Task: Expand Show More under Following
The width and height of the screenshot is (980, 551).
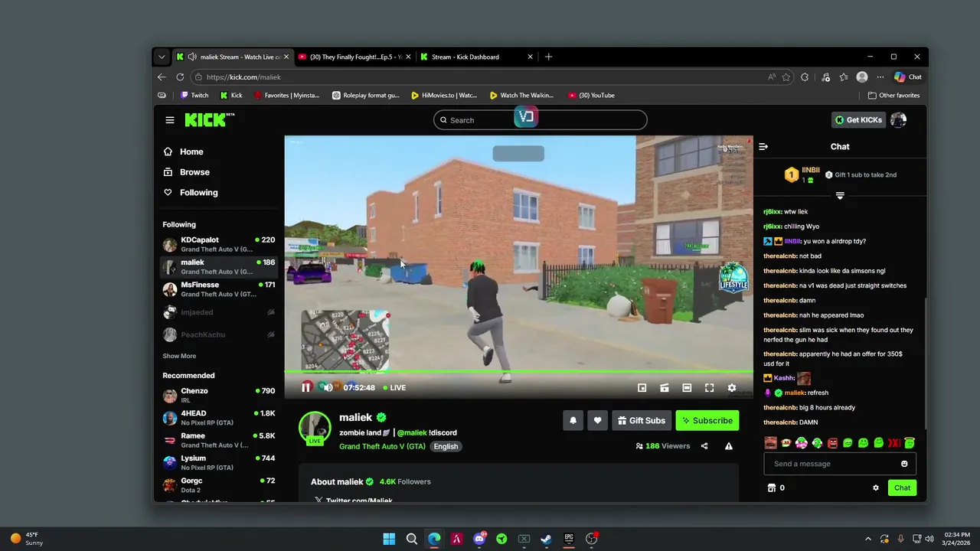Action: point(179,356)
